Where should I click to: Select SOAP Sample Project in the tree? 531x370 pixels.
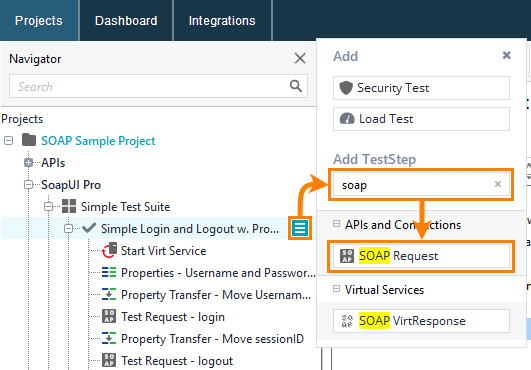(98, 141)
